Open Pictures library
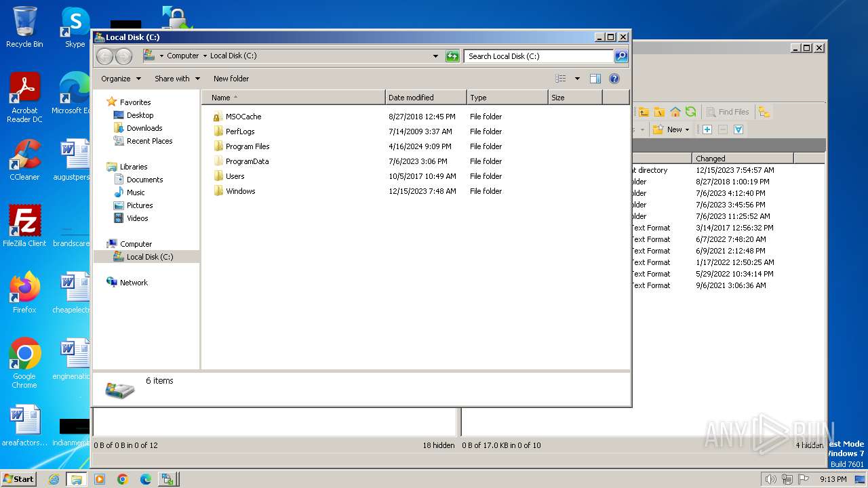Screen dimensions: 868x488 [x=140, y=205]
